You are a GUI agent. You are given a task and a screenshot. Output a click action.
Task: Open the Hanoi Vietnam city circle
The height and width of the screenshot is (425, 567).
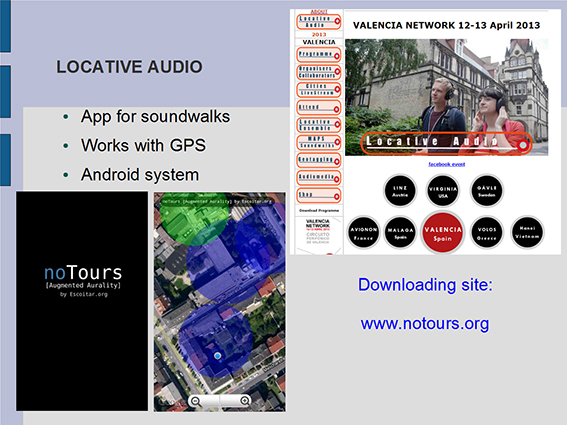527,232
